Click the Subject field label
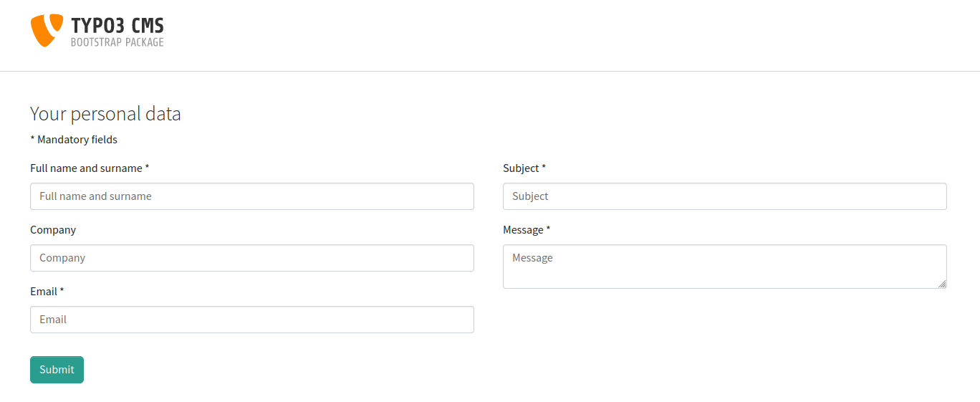Viewport: 980px width, 402px height. (521, 168)
